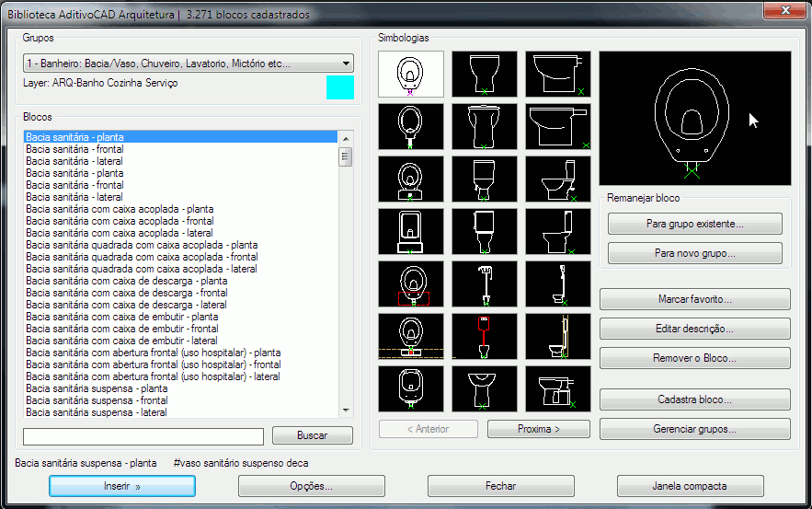This screenshot has height=509, width=812.
Task: Select 'abertura frontal (uso hospitalar) - lateral' row
Action: pyautogui.click(x=181, y=376)
